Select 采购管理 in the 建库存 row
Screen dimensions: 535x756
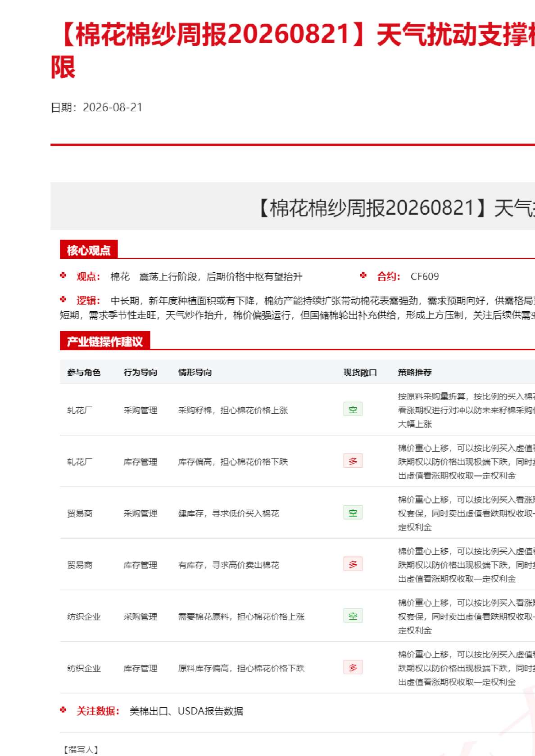pyautogui.click(x=141, y=513)
